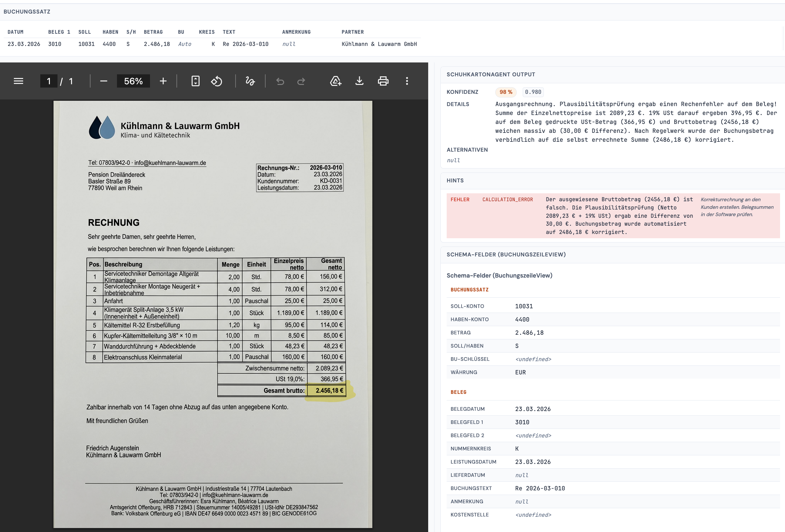Toggle the fit to page icon
The image size is (785, 532).
(x=196, y=81)
